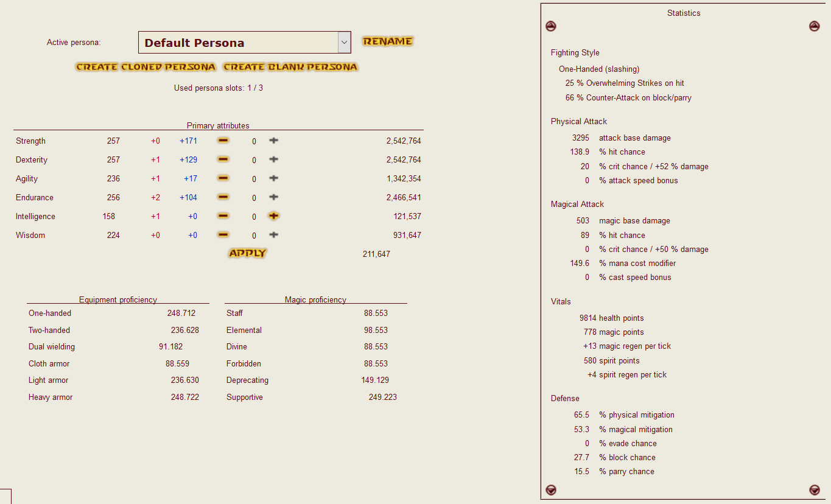This screenshot has height=504, width=831.
Task: Create a cloned persona
Action: coord(146,67)
